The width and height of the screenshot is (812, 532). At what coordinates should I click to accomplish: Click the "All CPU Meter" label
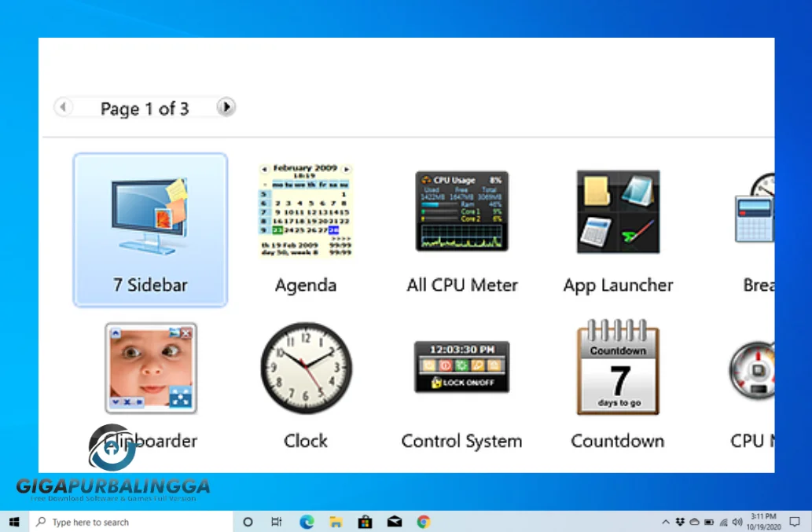(462, 285)
